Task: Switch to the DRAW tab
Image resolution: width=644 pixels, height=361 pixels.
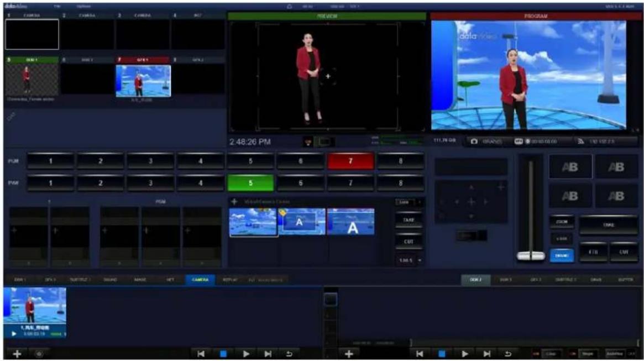Action: point(595,280)
